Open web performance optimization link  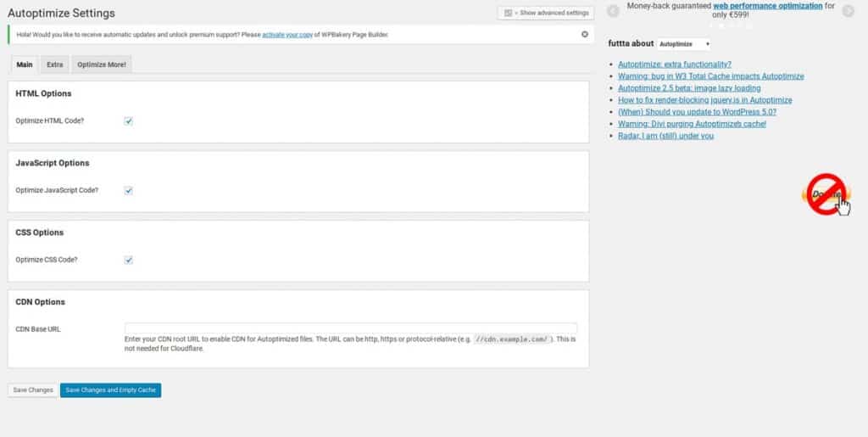pos(768,6)
